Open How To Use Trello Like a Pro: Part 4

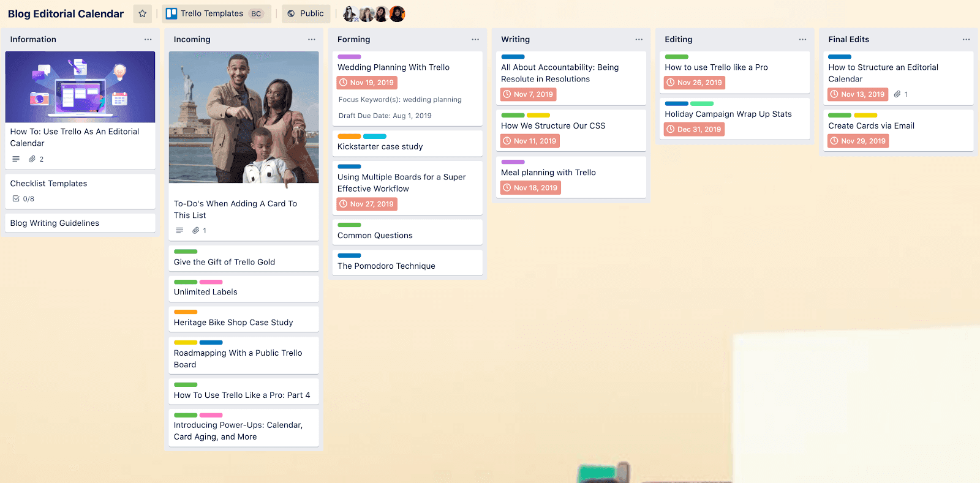pos(244,392)
